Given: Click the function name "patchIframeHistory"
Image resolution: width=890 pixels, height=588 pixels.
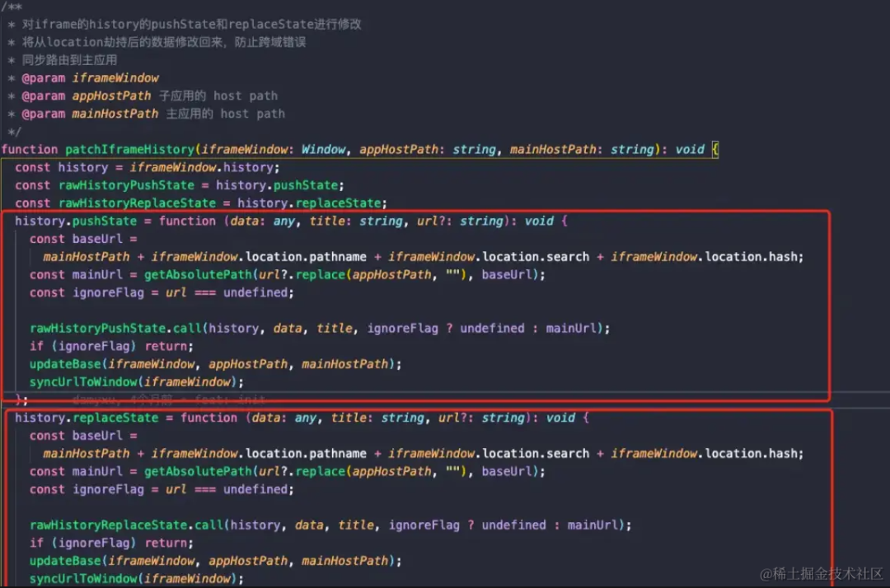Looking at the screenshot, I should 130,150.
